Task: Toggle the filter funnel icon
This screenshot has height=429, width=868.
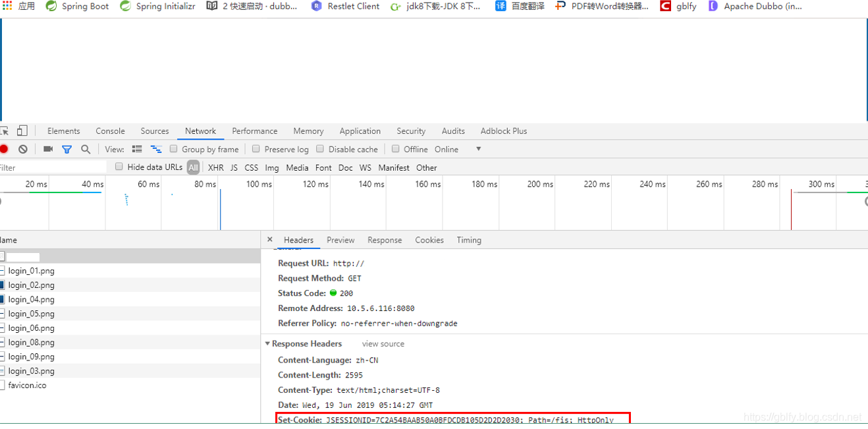Action: click(x=67, y=149)
